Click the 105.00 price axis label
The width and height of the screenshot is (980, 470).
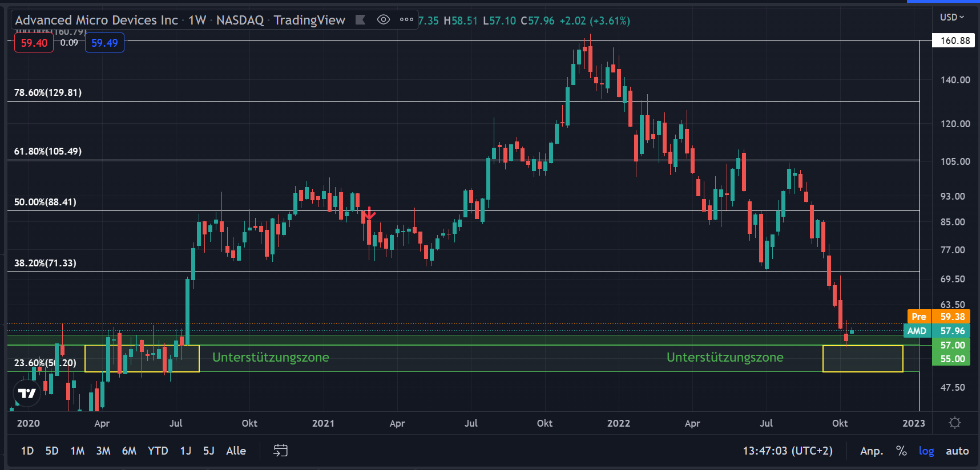tap(955, 161)
